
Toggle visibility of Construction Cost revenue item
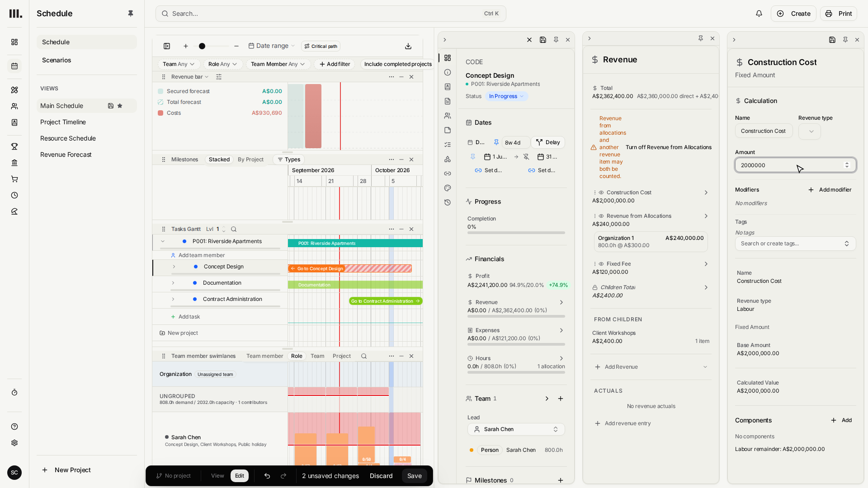click(x=601, y=192)
